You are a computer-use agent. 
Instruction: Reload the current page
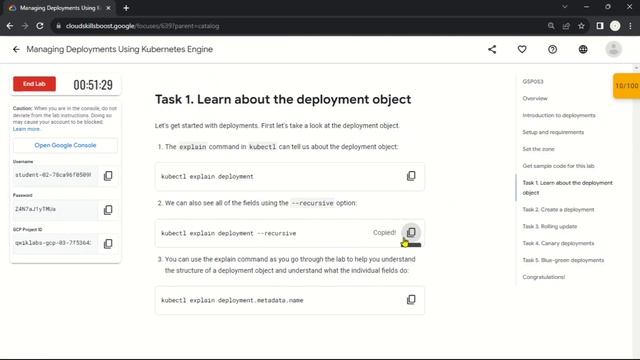[x=40, y=26]
